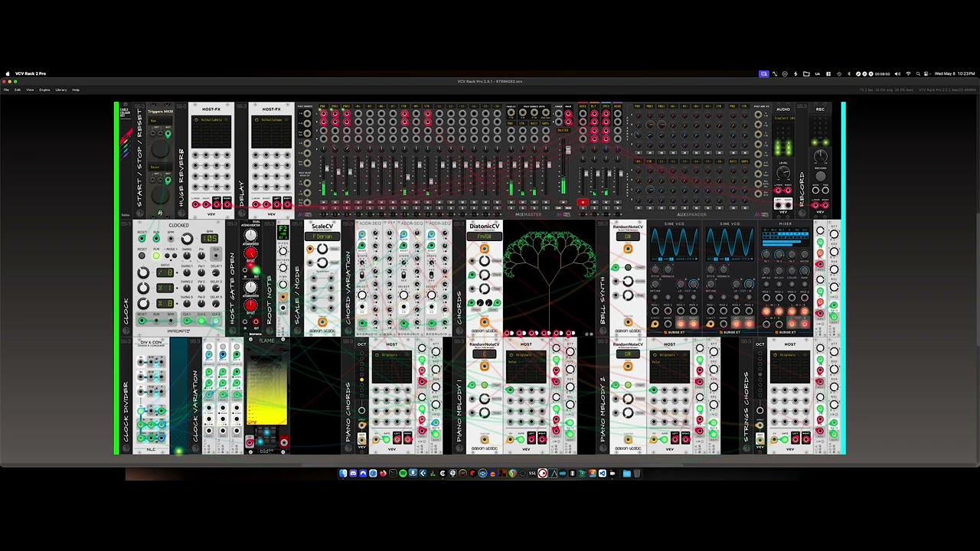Click the AUXA return fader on MixMaster

pyautogui.click(x=586, y=173)
